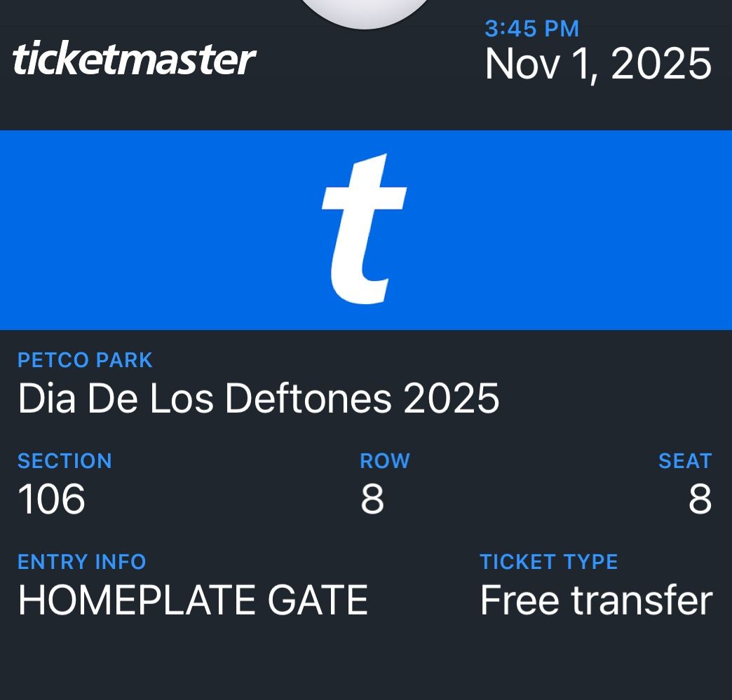Viewport: 732px width, 700px height.
Task: Select section number 106
Action: (51, 499)
